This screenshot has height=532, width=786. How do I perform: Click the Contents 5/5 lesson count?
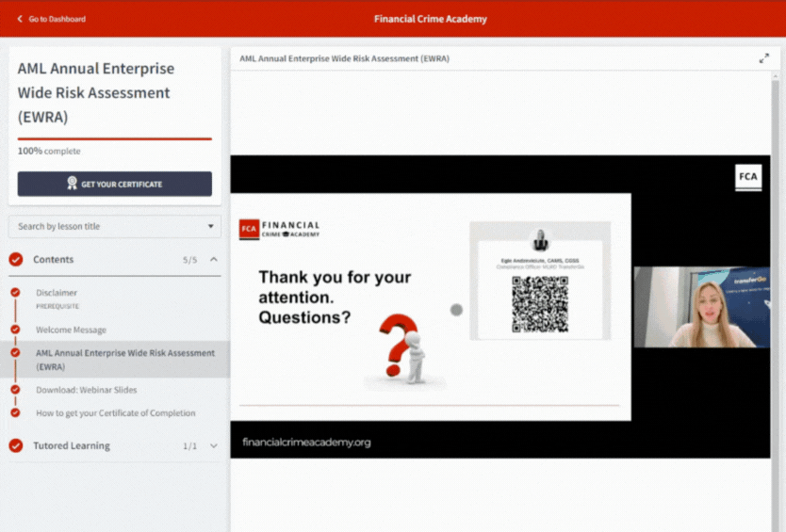click(190, 260)
